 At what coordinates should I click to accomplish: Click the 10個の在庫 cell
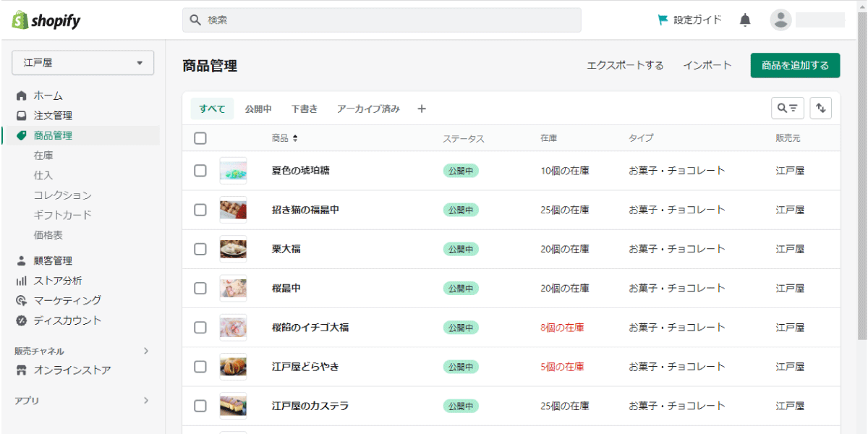(x=565, y=171)
